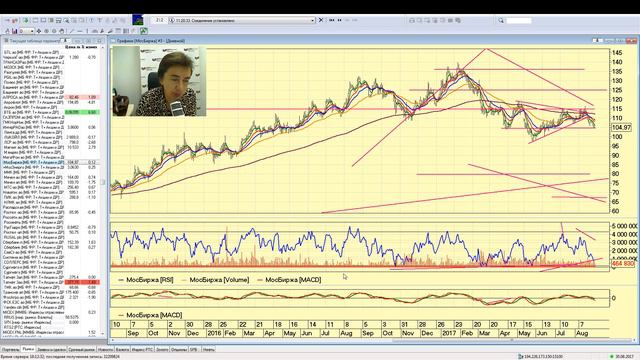
Task: Click the server address in status bar
Action: click(x=542, y=357)
